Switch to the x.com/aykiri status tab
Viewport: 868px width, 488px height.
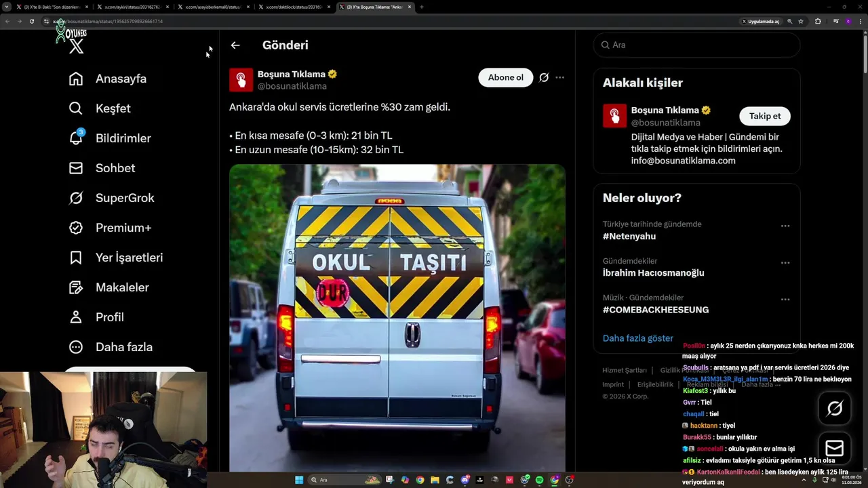coord(132,7)
